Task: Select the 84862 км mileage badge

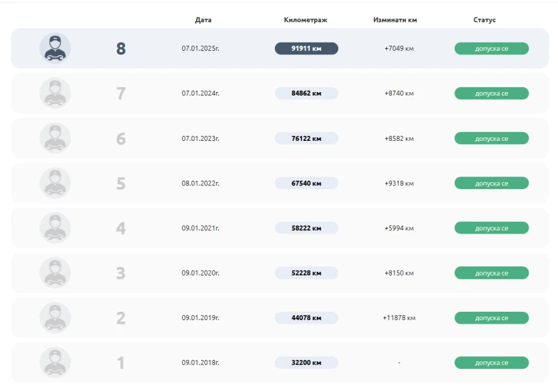Action: click(x=306, y=93)
